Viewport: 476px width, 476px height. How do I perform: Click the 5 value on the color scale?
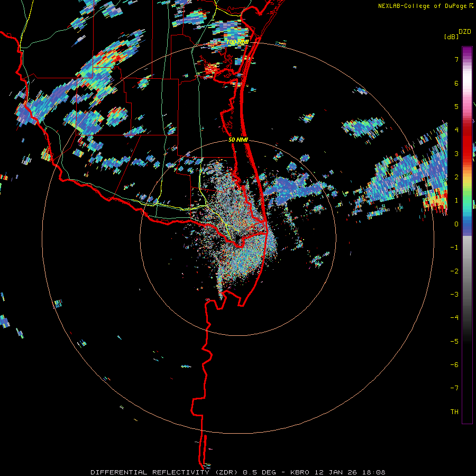click(456, 106)
